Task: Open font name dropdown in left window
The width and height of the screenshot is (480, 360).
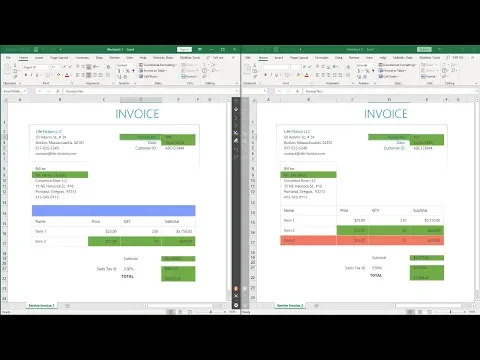Action: point(48,67)
